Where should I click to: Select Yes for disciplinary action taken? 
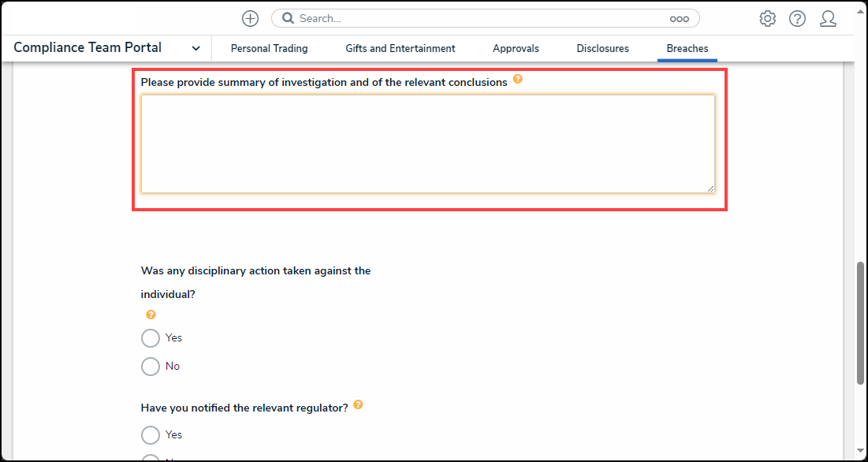151,338
